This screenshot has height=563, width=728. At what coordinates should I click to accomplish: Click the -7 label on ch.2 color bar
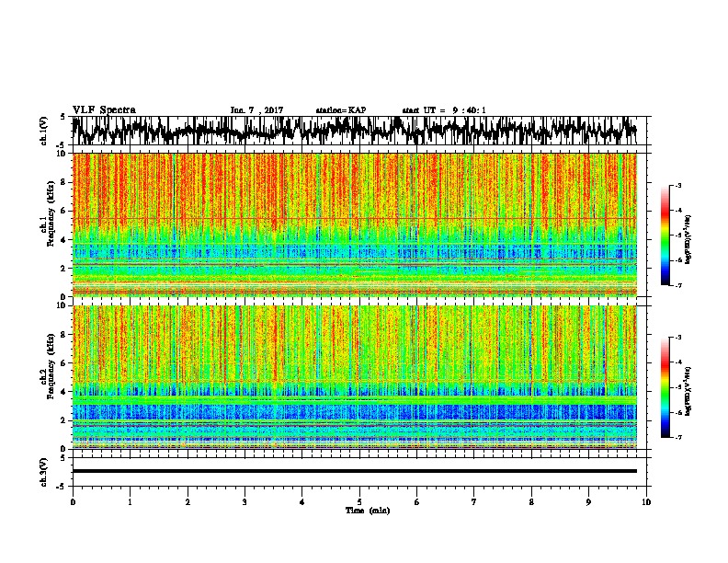coord(678,438)
